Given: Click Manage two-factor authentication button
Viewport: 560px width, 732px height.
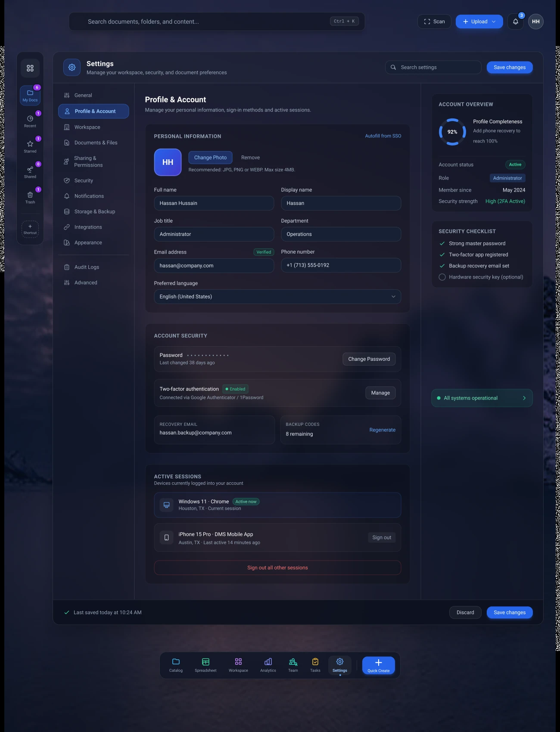Looking at the screenshot, I should pyautogui.click(x=380, y=393).
